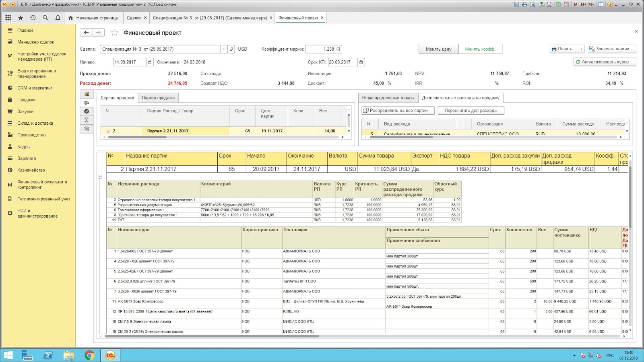The image size is (644, 362).
Task: Open the Сделка dropdown list
Action: [x=224, y=49]
